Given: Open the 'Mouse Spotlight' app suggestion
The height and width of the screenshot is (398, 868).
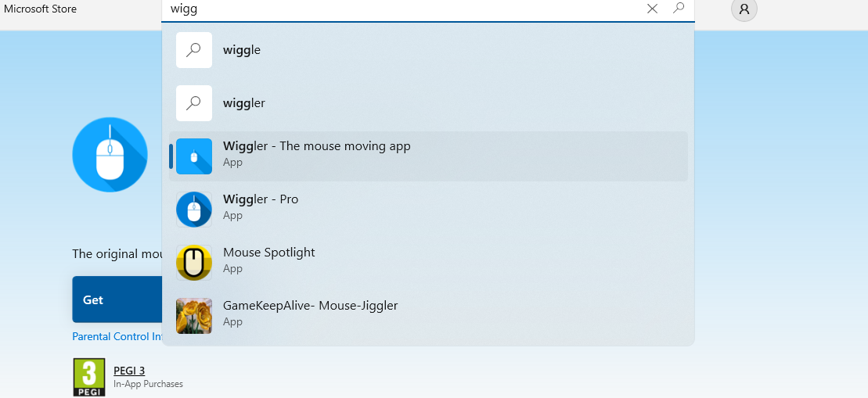Looking at the screenshot, I should click(269, 253).
